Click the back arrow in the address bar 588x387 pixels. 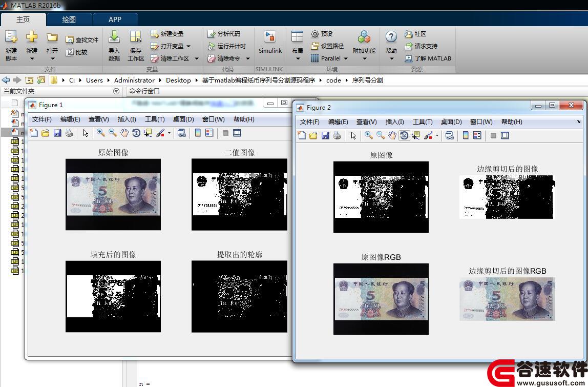(6, 80)
